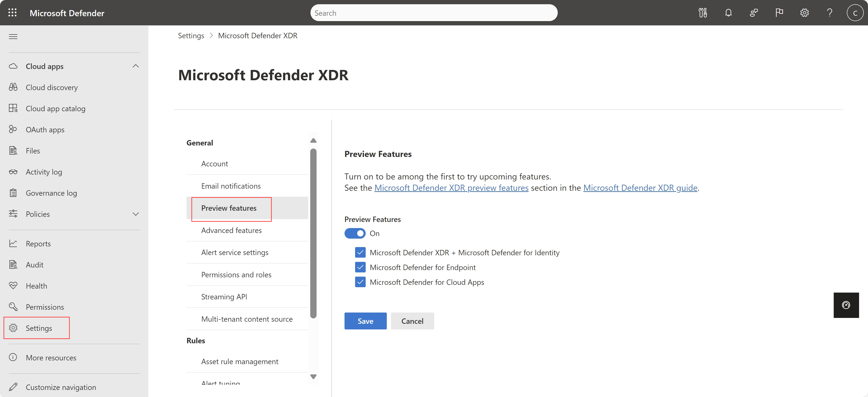868x397 pixels.
Task: Open the Permissions section
Action: tap(45, 307)
